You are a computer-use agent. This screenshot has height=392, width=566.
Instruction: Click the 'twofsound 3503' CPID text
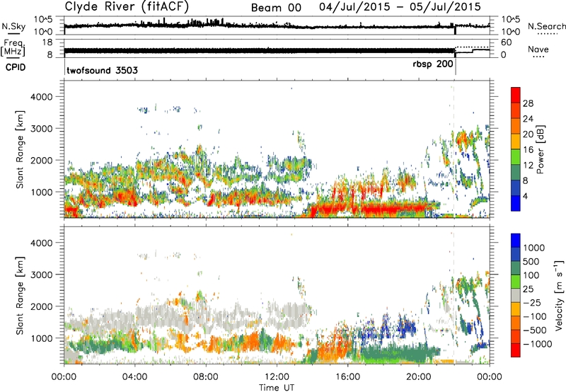102,70
